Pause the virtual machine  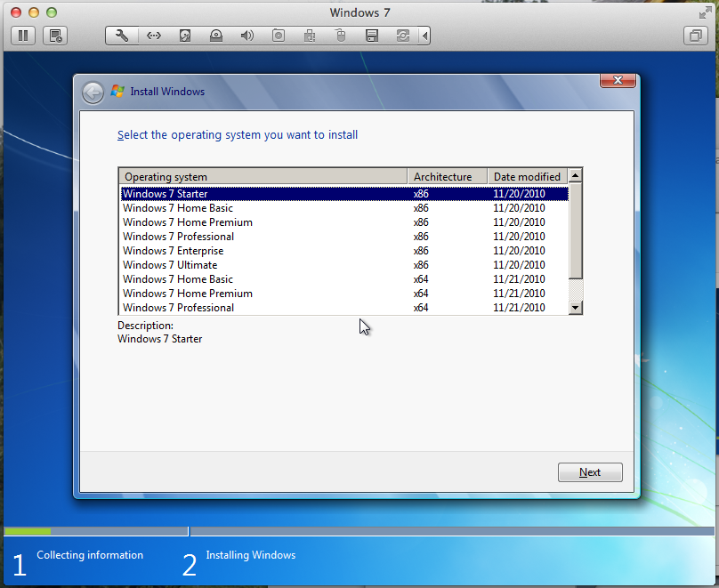point(23,36)
